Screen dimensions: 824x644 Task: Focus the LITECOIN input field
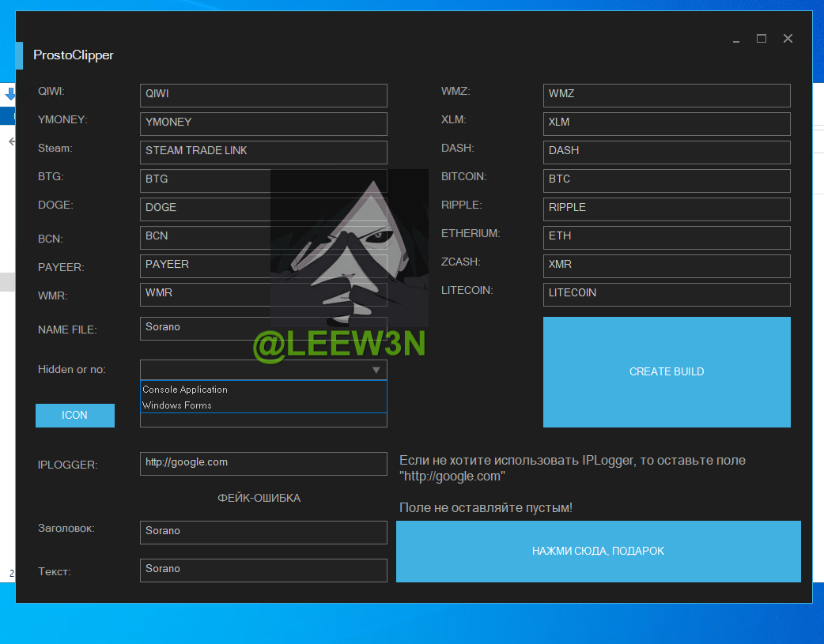667,295
